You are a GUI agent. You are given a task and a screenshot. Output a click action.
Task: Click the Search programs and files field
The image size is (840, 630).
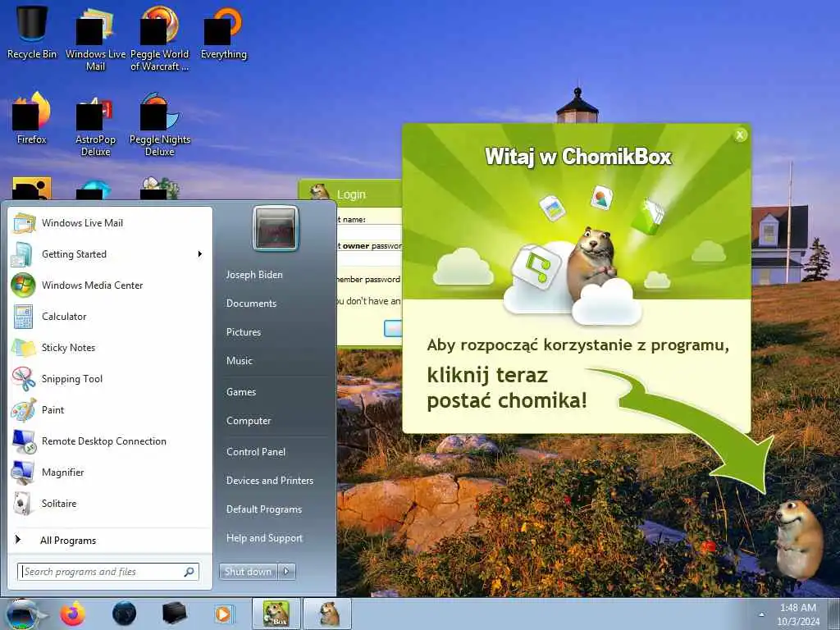(108, 572)
